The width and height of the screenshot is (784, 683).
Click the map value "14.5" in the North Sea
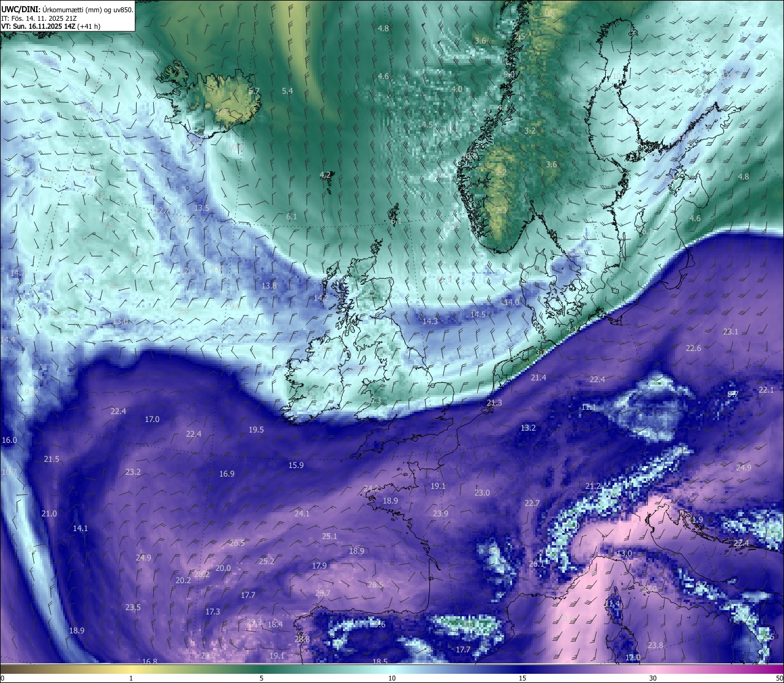[x=478, y=314]
